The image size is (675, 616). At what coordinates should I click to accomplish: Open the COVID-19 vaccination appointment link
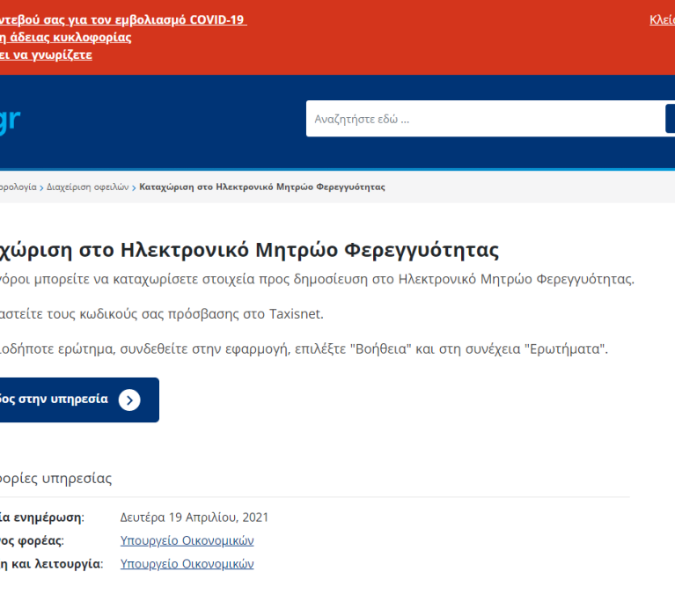(x=123, y=20)
